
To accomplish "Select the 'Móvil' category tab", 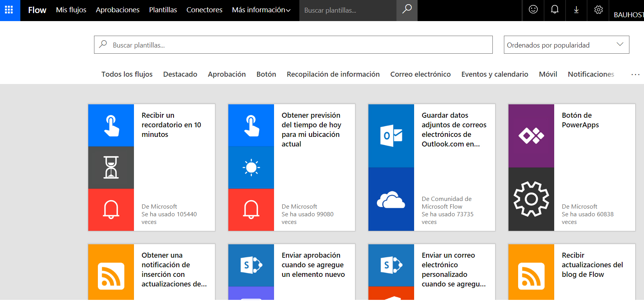I will 548,74.
